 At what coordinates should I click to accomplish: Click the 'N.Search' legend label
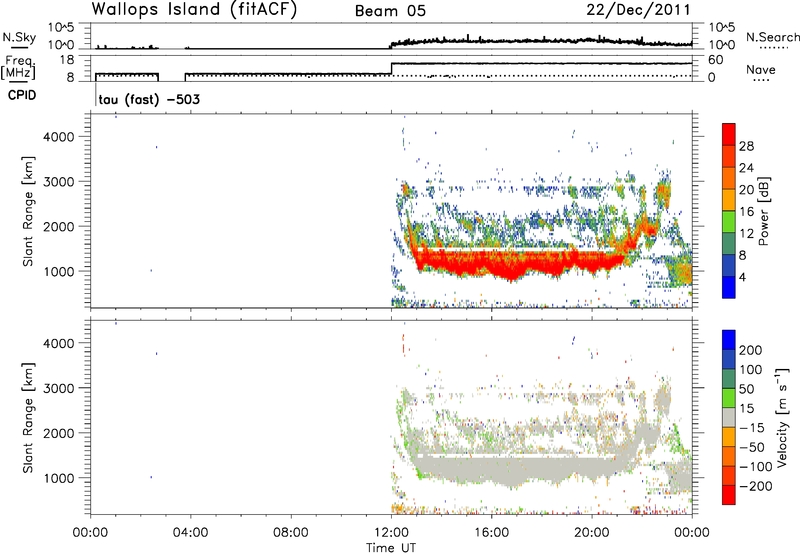(x=772, y=37)
